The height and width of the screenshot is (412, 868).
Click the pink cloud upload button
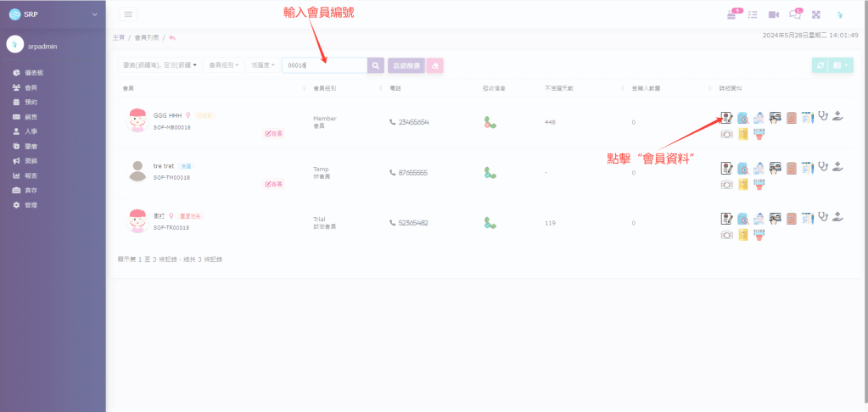(434, 65)
